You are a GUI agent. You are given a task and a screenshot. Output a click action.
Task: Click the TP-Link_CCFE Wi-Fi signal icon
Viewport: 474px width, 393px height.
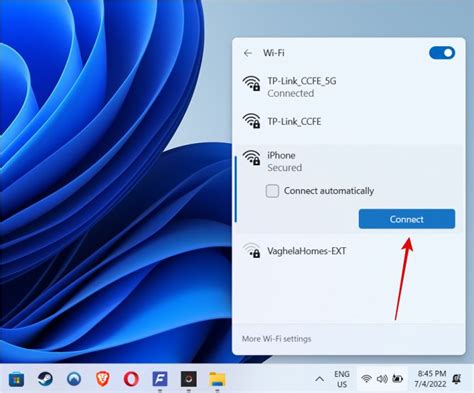[x=252, y=121]
